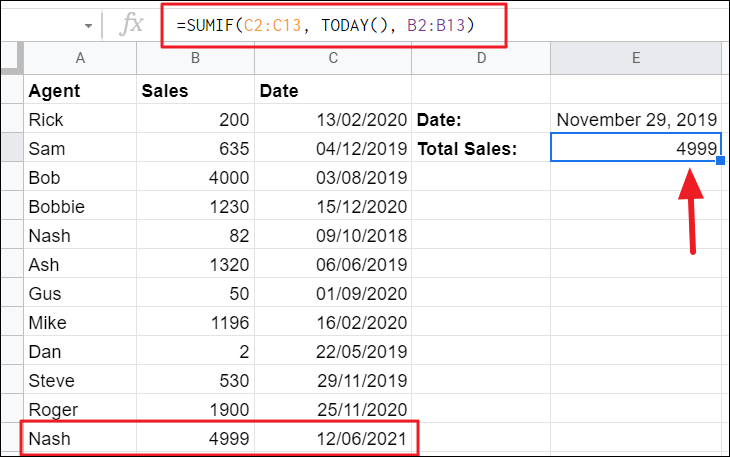The width and height of the screenshot is (730, 457).
Task: Click the sales cell showing 1196
Action: [x=195, y=323]
